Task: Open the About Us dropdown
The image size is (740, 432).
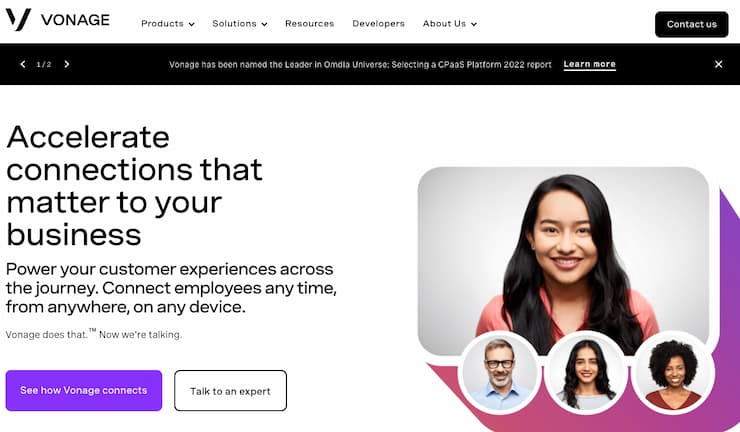Action: (450, 24)
